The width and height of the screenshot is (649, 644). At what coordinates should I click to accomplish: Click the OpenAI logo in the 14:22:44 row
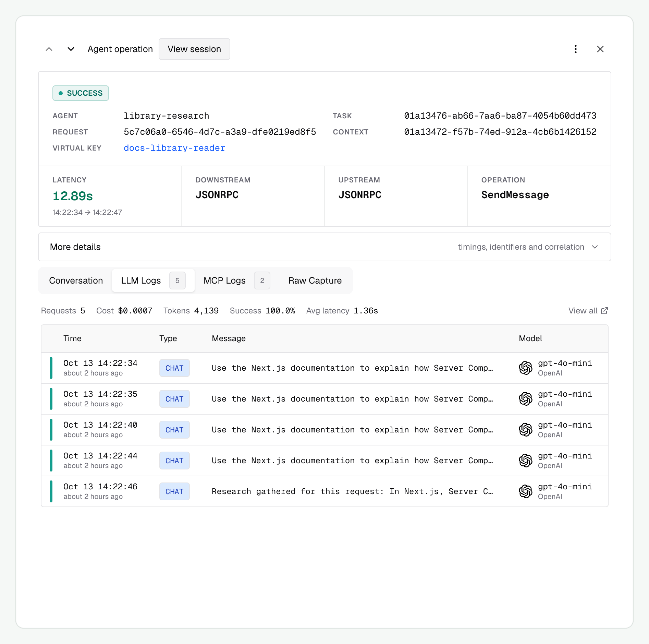tap(525, 461)
